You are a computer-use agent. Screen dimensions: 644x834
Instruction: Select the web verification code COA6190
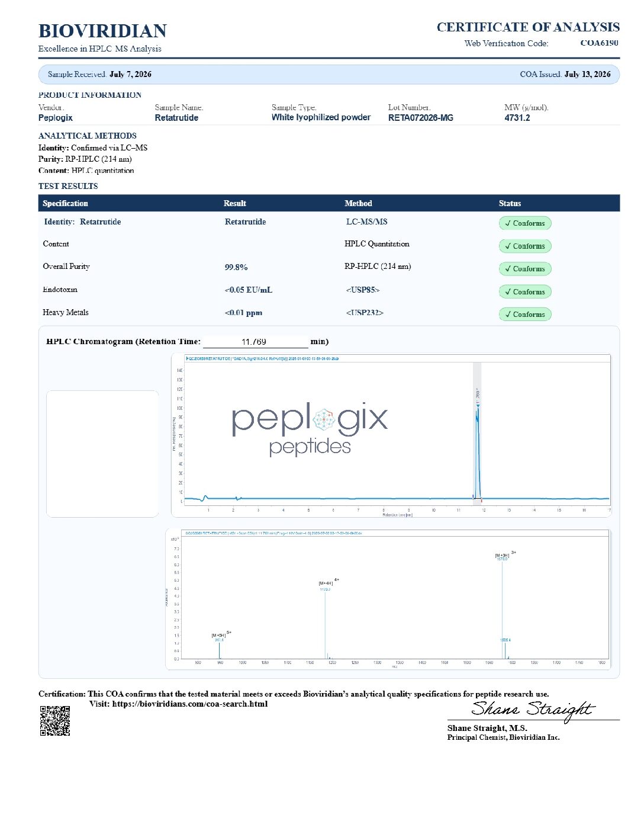[x=599, y=43]
